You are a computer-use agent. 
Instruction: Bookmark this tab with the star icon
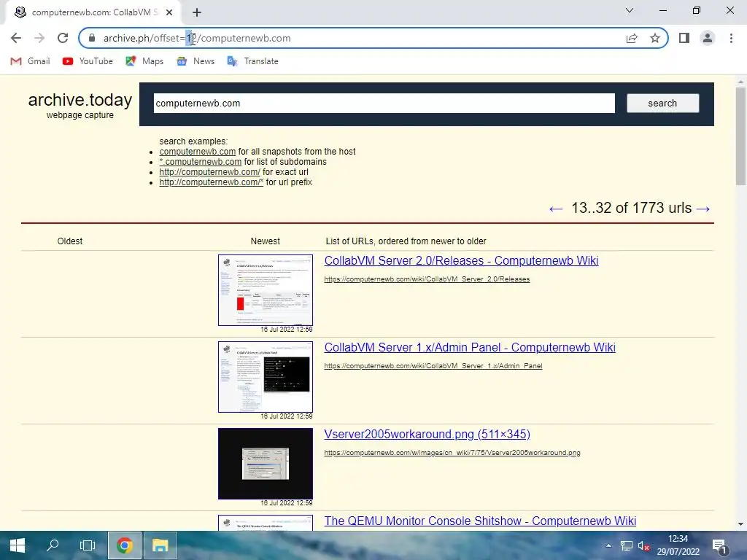click(x=655, y=38)
